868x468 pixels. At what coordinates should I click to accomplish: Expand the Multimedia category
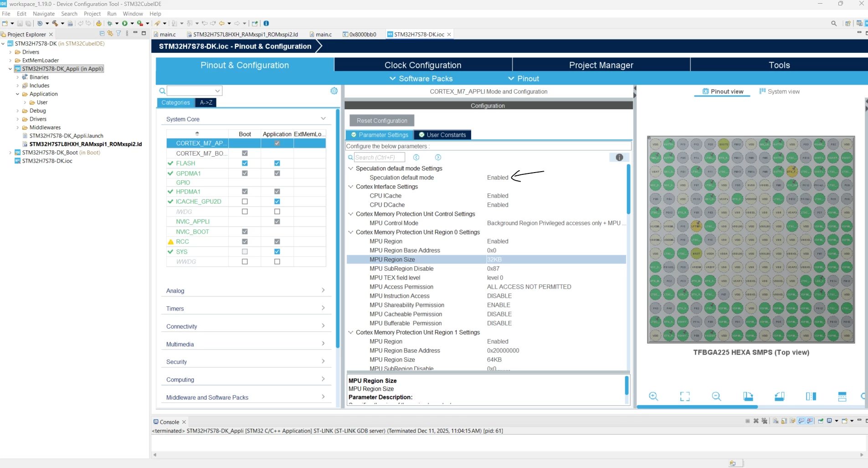[x=323, y=344]
